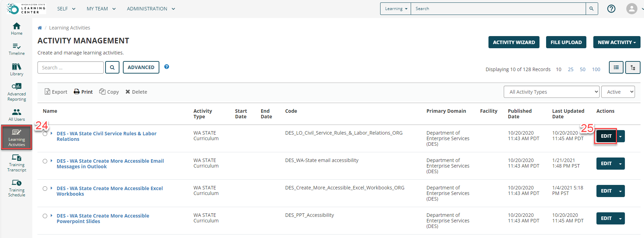Open Advanced Reporting in the sidebar
Viewport: 644px width, 238px height.
click(x=17, y=92)
